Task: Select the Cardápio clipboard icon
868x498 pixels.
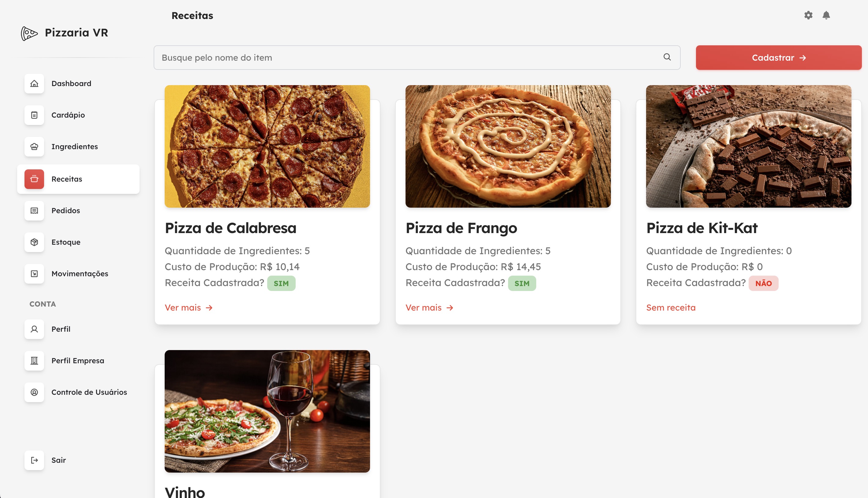Action: tap(34, 115)
